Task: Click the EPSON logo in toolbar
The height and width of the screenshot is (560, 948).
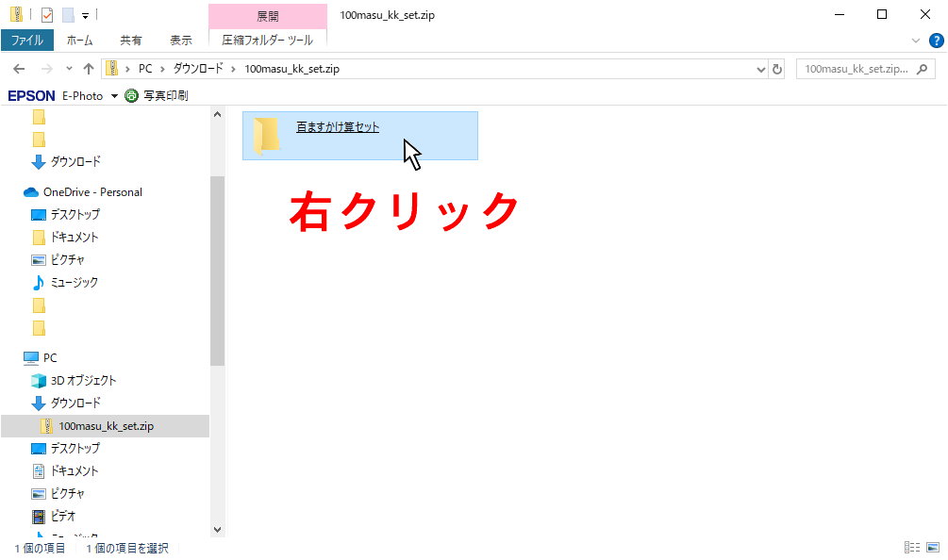Action: 31,95
